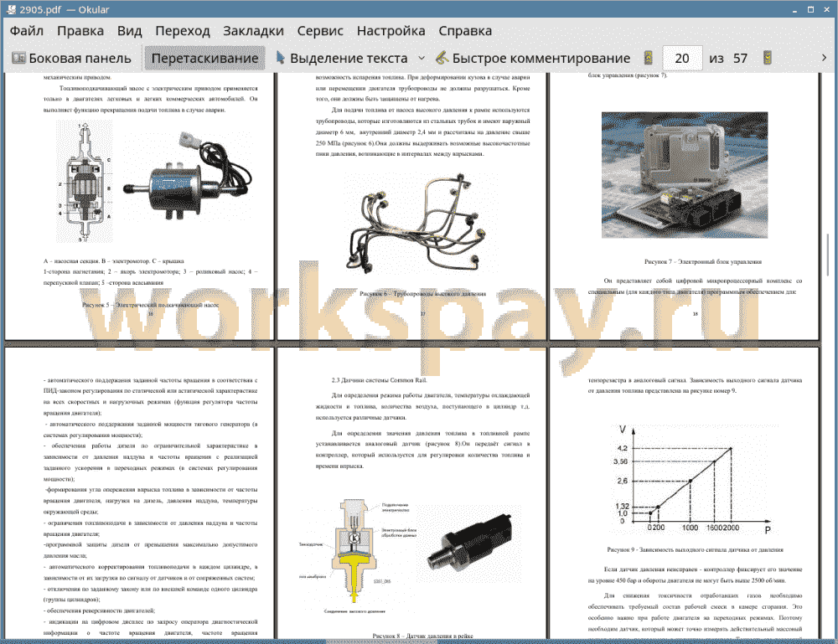Click the graph axis value "4,2"
Viewport: 838px width, 644px height.
[x=622, y=448]
